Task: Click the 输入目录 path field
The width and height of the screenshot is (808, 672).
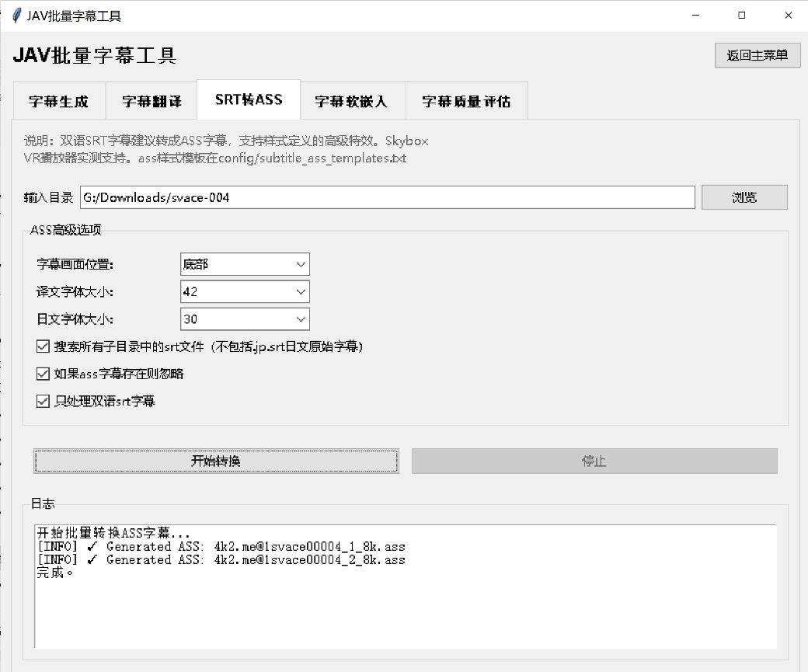Action: 388,197
